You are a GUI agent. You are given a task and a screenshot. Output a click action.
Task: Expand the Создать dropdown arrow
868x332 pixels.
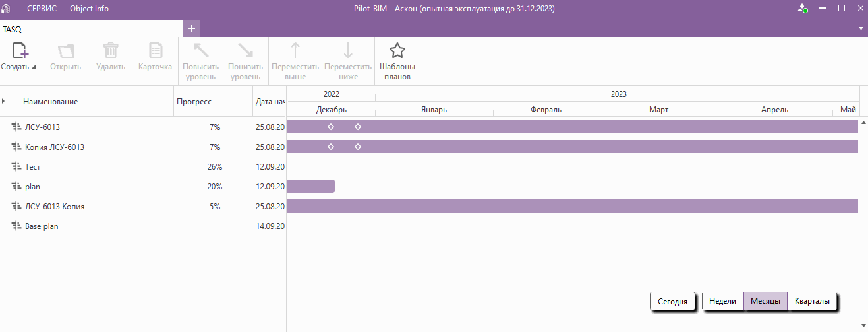coord(34,67)
